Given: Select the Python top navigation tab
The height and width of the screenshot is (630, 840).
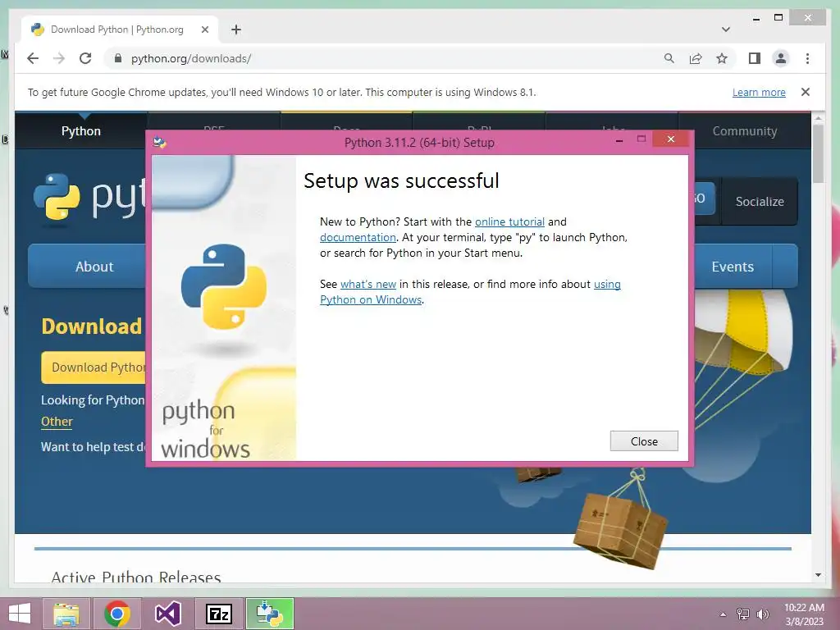Looking at the screenshot, I should [81, 131].
